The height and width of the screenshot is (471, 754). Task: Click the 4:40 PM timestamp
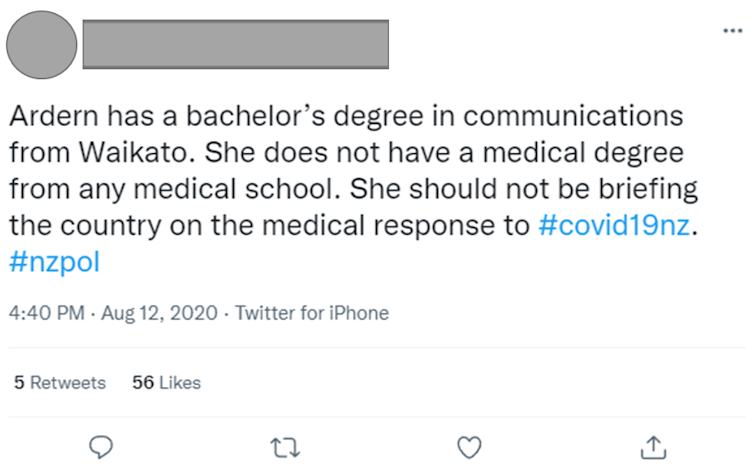pyautogui.click(x=46, y=313)
